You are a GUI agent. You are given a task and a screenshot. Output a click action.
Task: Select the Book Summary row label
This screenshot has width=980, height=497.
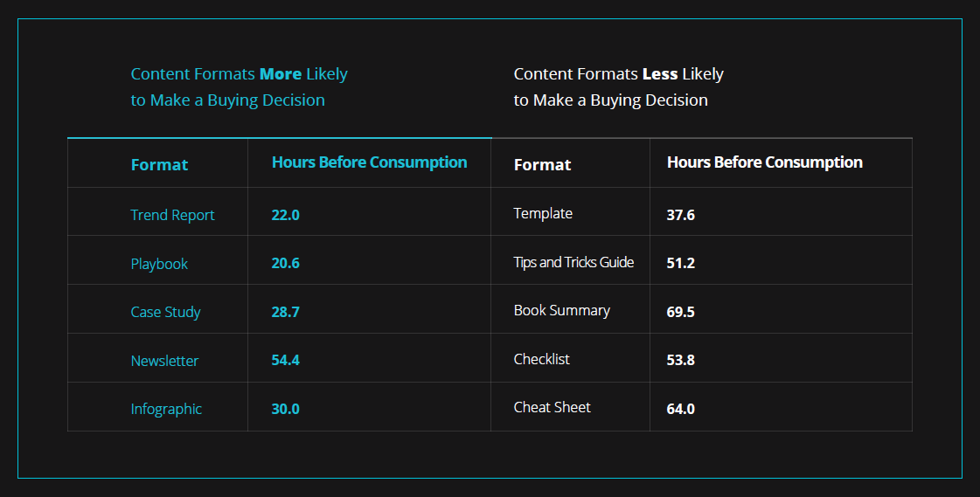[561, 310]
